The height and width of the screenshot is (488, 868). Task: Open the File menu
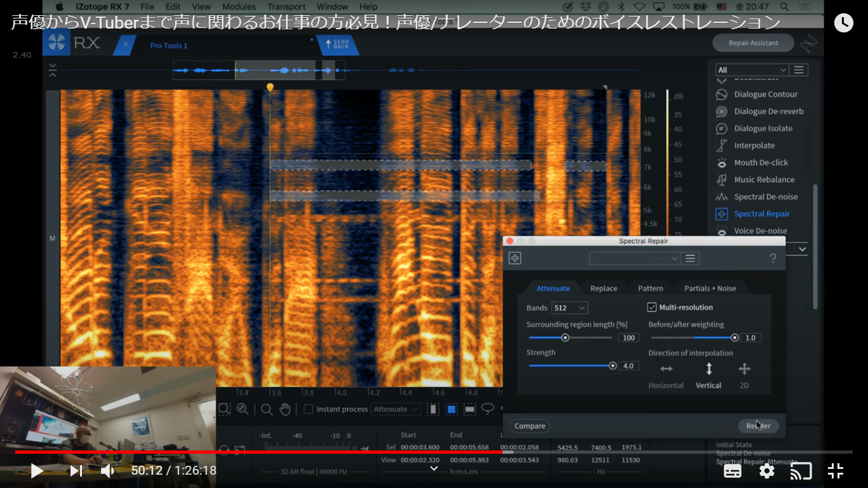[147, 7]
